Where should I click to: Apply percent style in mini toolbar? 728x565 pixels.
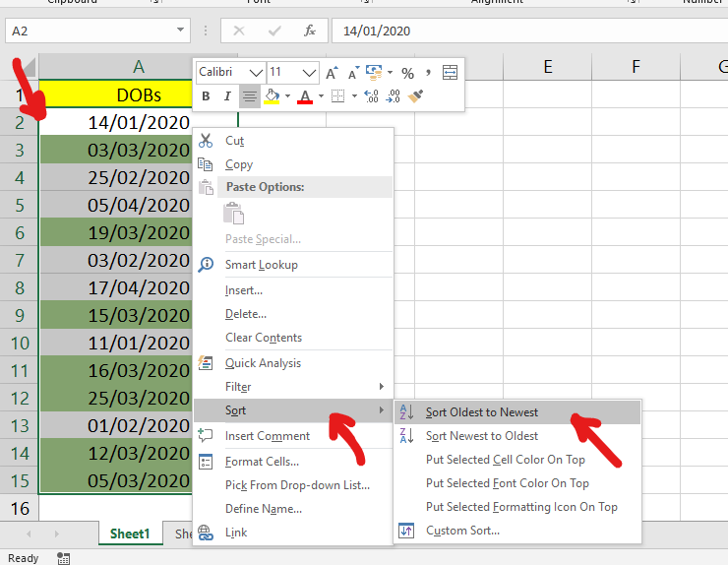click(407, 73)
